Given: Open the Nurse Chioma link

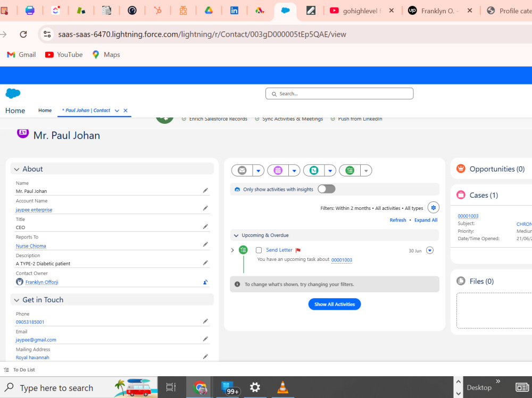Looking at the screenshot, I should pyautogui.click(x=31, y=246).
